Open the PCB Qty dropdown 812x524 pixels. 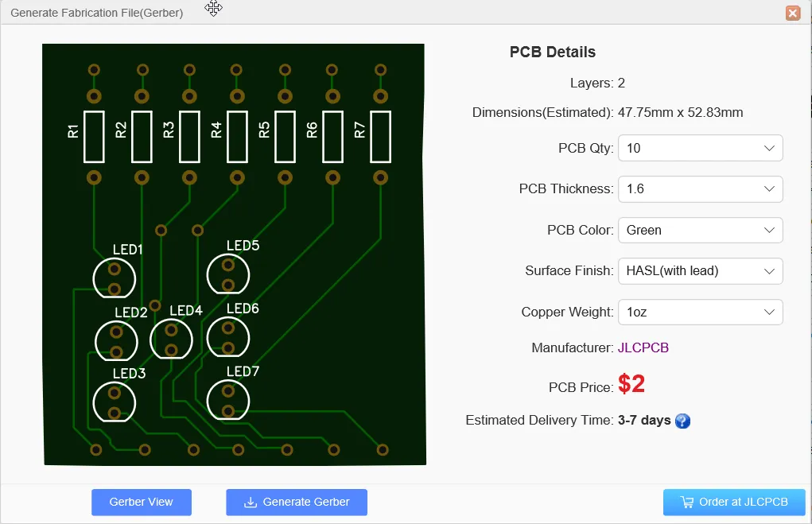700,149
